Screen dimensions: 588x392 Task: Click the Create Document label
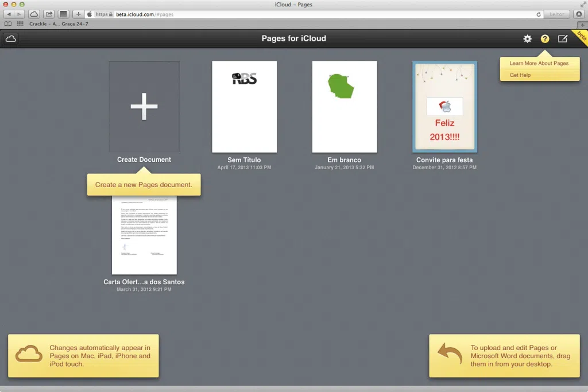(144, 160)
